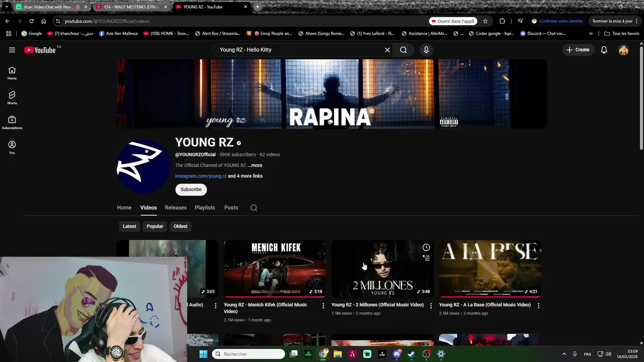Open File Explorer from the taskbar
This screenshot has width=644, height=362.
coord(338,354)
